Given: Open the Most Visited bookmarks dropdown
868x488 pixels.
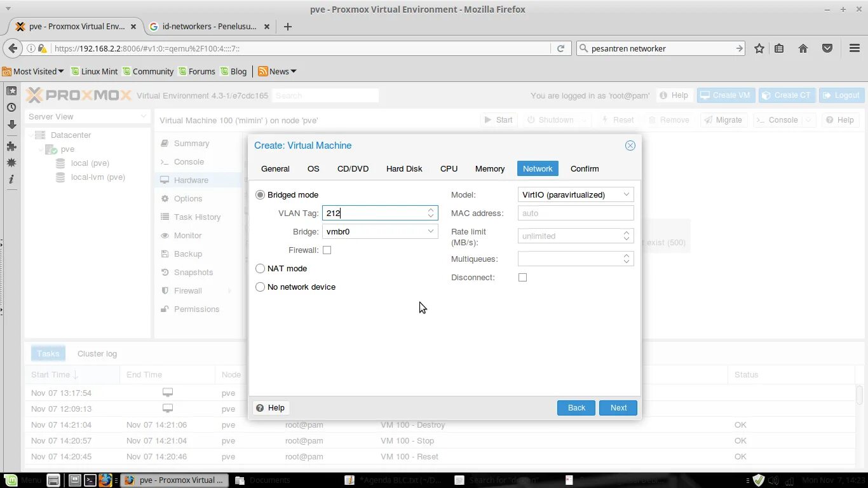Looking at the screenshot, I should click(x=33, y=71).
